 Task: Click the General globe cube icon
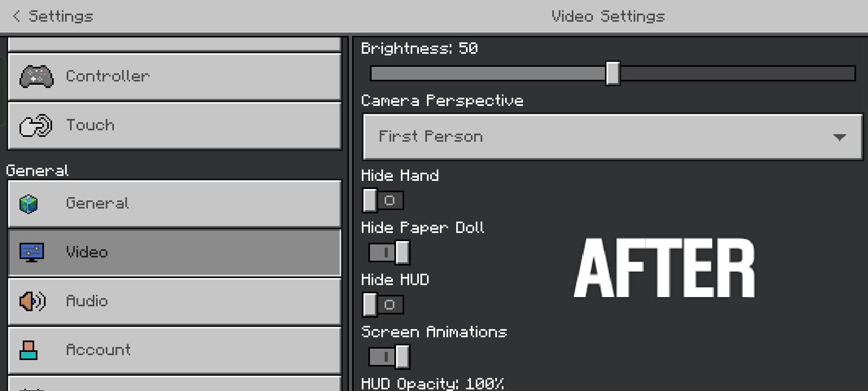click(x=29, y=204)
